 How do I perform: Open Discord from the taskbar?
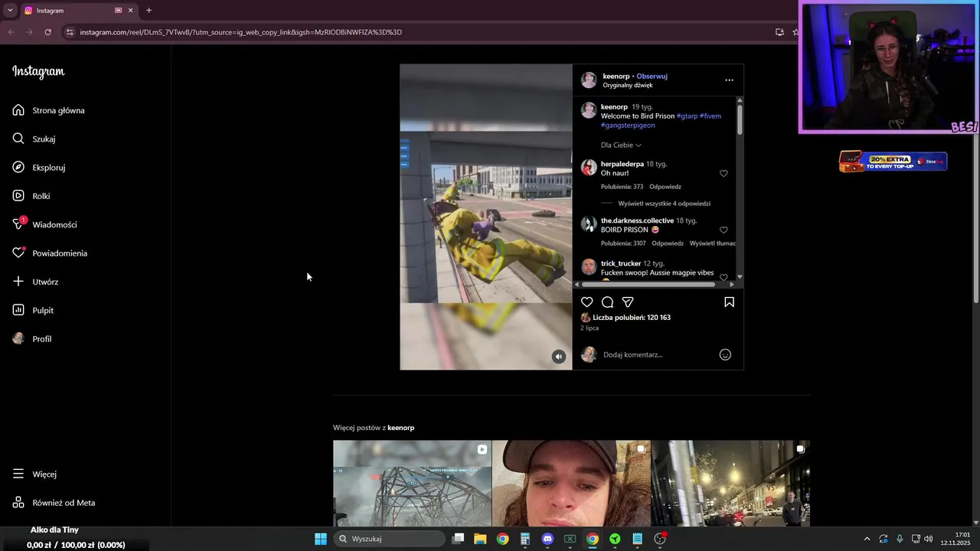[547, 539]
